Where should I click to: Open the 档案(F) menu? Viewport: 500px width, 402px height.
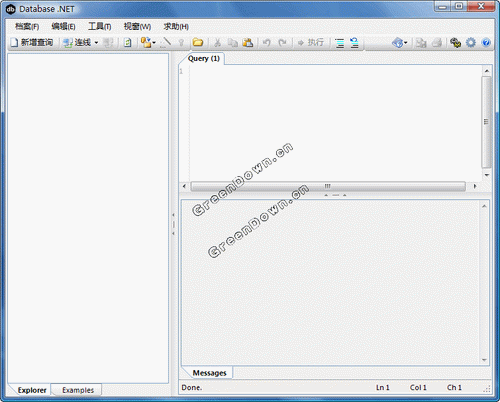point(27,26)
